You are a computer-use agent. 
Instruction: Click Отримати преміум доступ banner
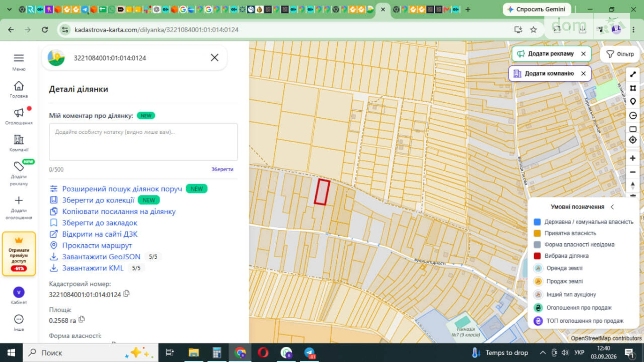(x=19, y=254)
